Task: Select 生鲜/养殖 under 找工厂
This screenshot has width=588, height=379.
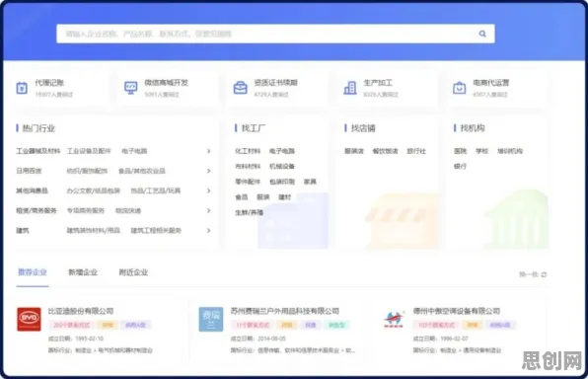Action: 249,212
